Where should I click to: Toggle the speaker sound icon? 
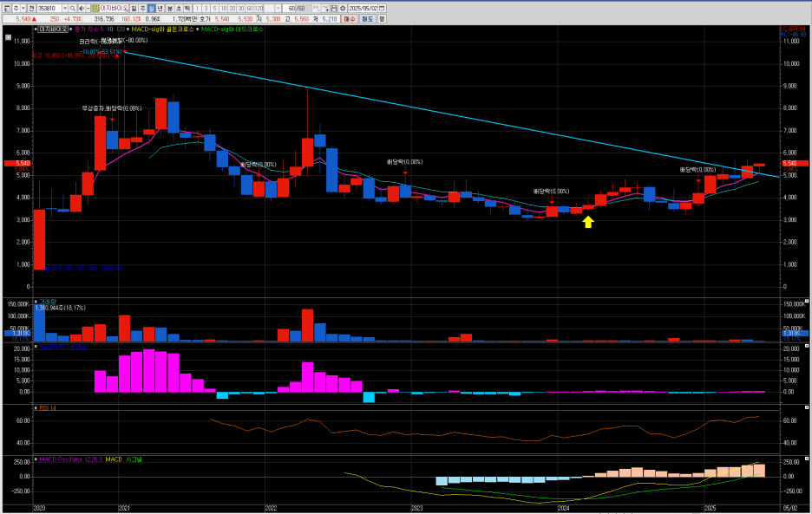pyautogui.click(x=82, y=9)
